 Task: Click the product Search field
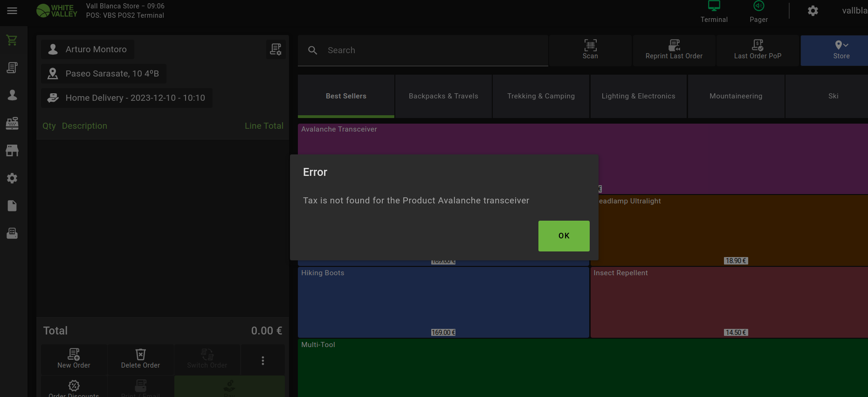tap(429, 50)
